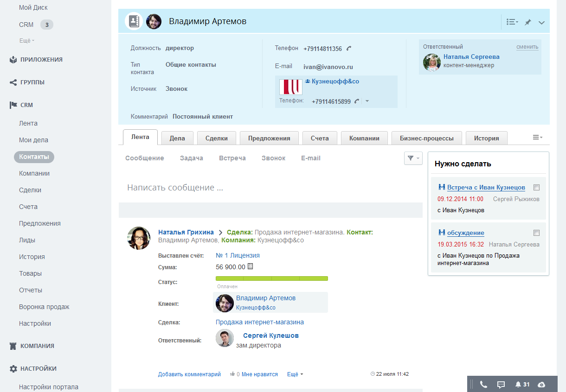
Task: Click the calculator icon beside 56 900.00
Action: pos(251,266)
